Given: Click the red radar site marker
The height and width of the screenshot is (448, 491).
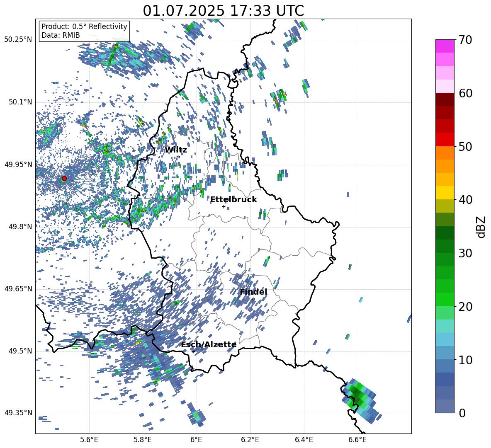Looking at the screenshot, I should pos(64,178).
